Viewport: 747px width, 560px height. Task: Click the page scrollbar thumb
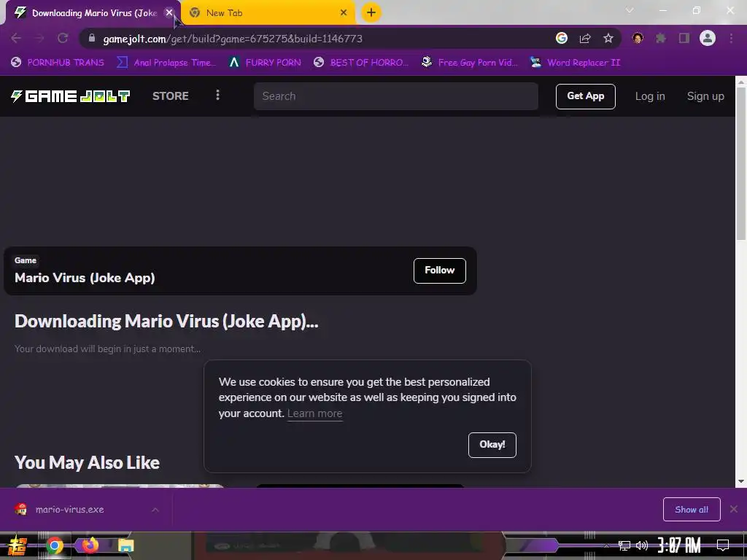[741, 163]
